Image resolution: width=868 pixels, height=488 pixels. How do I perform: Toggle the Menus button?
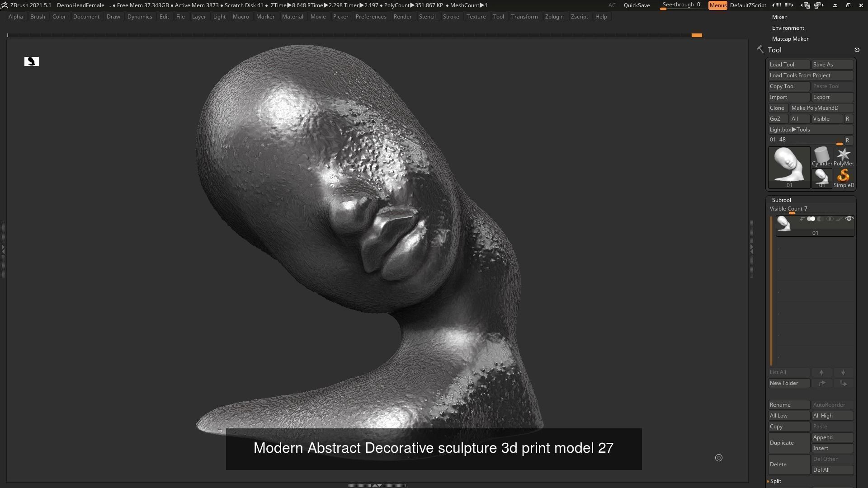click(x=718, y=5)
